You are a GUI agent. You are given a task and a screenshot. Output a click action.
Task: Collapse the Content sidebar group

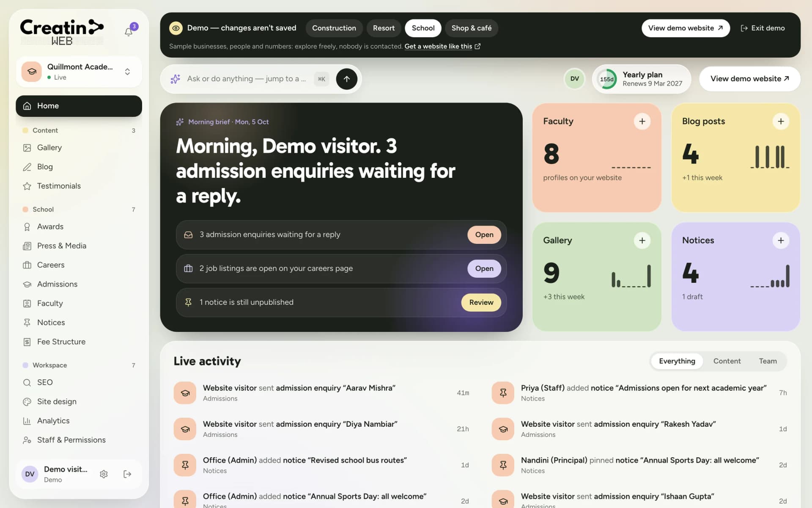pos(79,130)
